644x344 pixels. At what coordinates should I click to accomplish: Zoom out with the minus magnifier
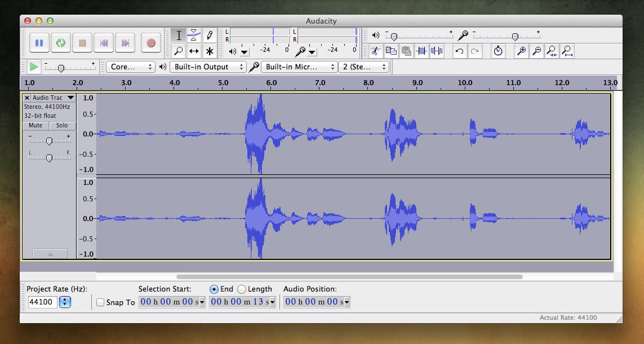click(x=537, y=51)
